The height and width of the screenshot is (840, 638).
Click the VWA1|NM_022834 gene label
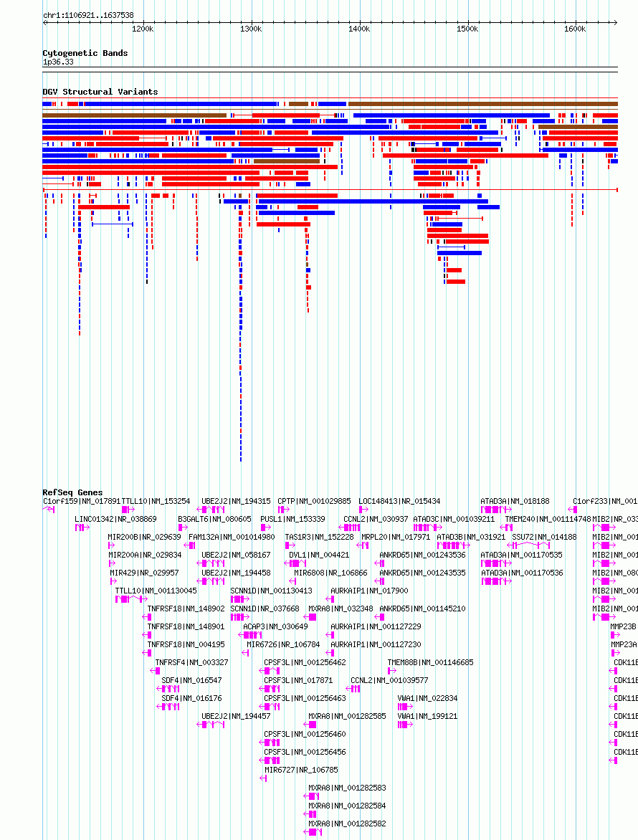tap(428, 699)
